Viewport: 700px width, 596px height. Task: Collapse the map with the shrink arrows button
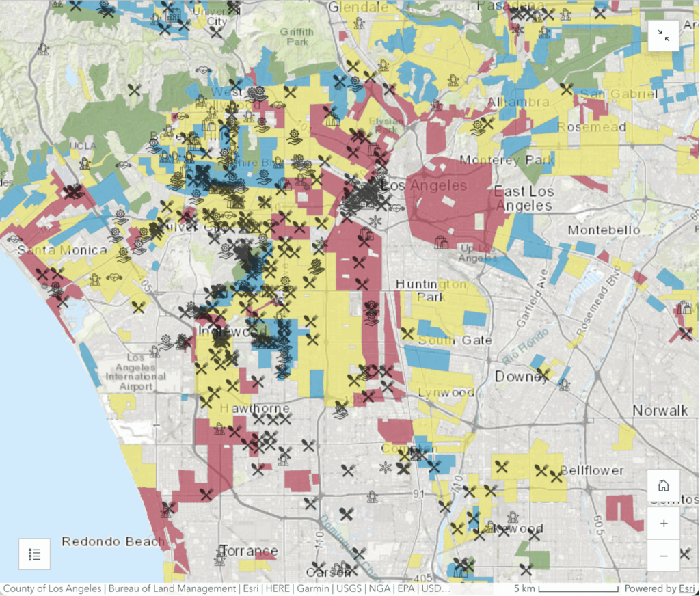pyautogui.click(x=663, y=36)
